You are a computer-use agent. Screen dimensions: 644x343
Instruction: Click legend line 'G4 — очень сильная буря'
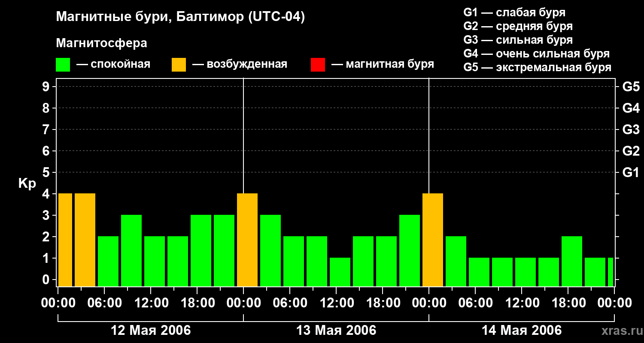click(536, 54)
